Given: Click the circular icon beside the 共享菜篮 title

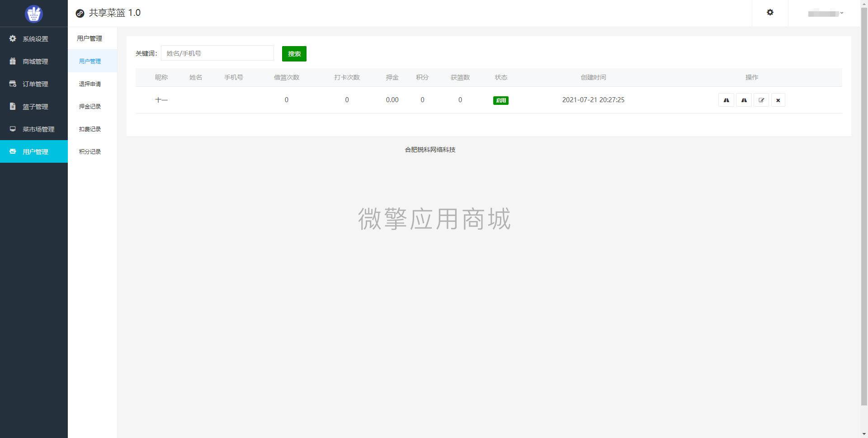Looking at the screenshot, I should click(x=80, y=14).
